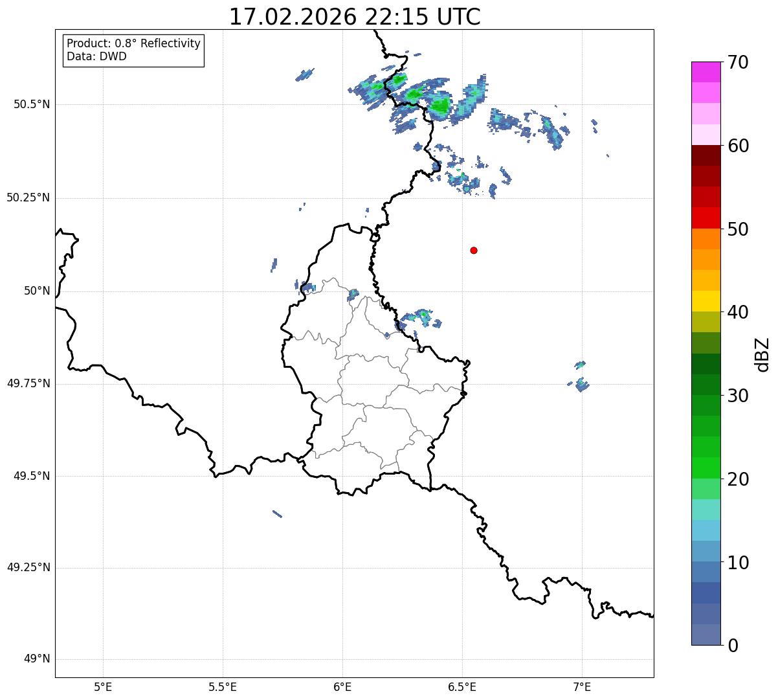Click the 49.25°N latitude tick label
The height and width of the screenshot is (700, 778).
(x=28, y=568)
